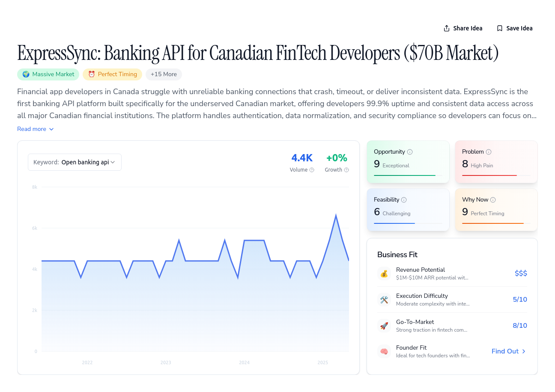
Task: Click the 2k label on chart y-axis
Action: click(x=35, y=310)
